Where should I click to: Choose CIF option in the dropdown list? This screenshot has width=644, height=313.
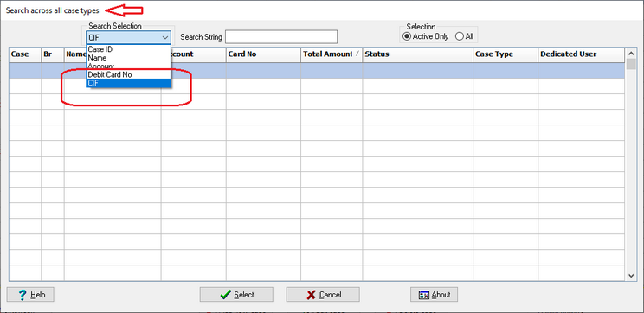129,83
